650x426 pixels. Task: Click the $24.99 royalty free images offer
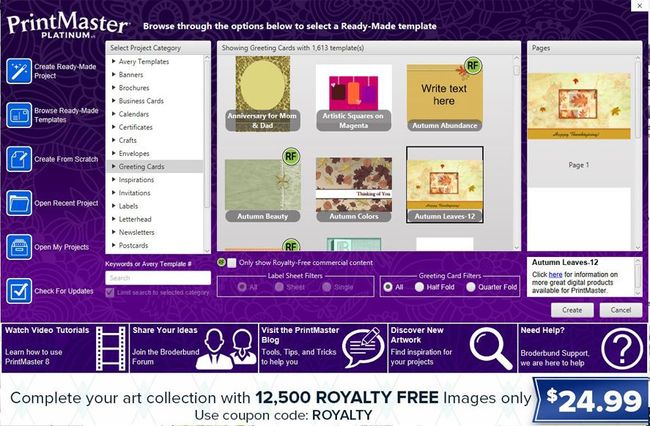pos(591,400)
